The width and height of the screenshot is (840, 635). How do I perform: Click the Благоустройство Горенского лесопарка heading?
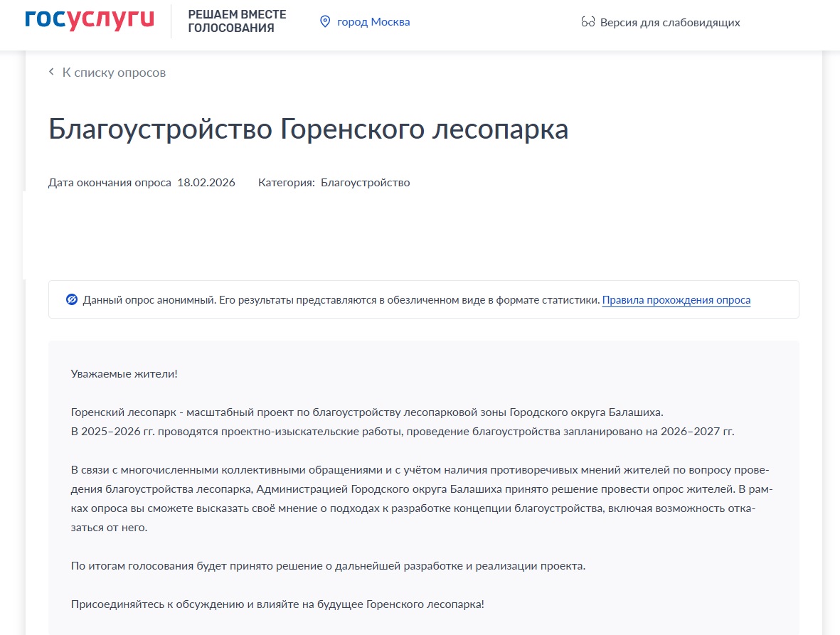tap(308, 130)
